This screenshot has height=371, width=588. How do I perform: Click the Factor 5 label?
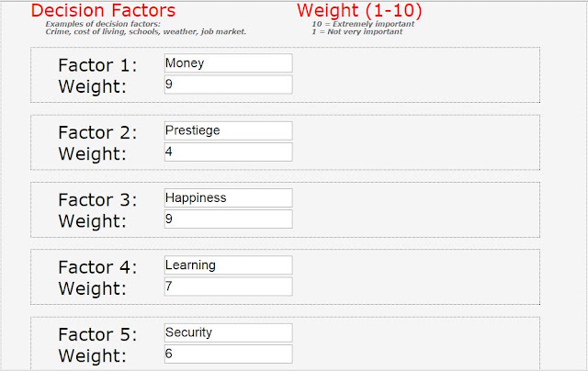pos(97,334)
